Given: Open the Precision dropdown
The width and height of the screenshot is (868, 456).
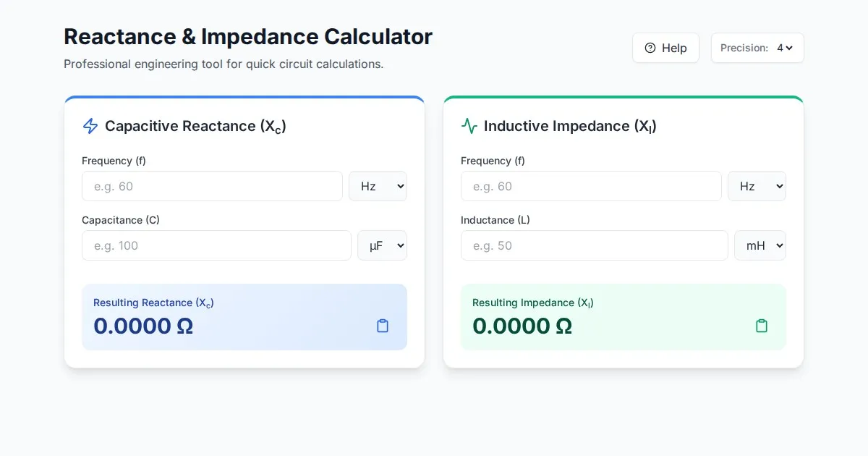Looking at the screenshot, I should 784,48.
